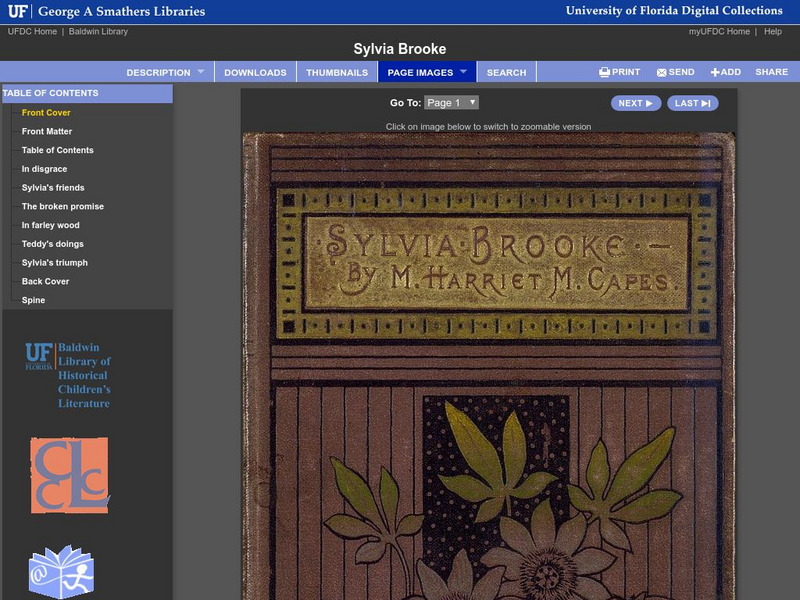This screenshot has width=800, height=600.
Task: Open the Search tab
Action: tap(506, 72)
